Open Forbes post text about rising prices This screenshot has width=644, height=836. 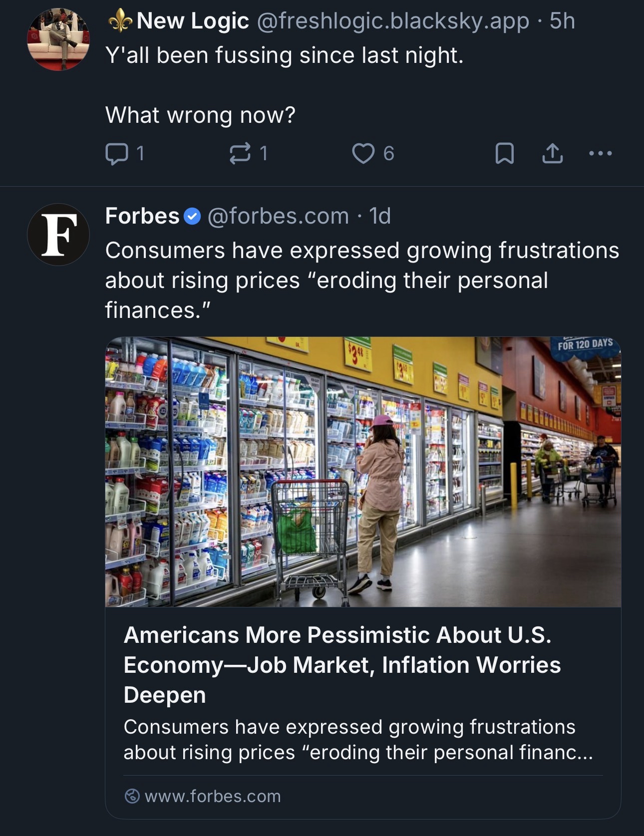pyautogui.click(x=362, y=280)
